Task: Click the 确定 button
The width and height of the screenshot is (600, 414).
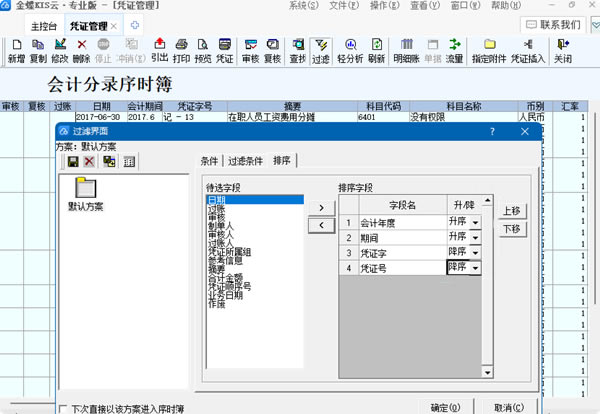Action: 444,407
